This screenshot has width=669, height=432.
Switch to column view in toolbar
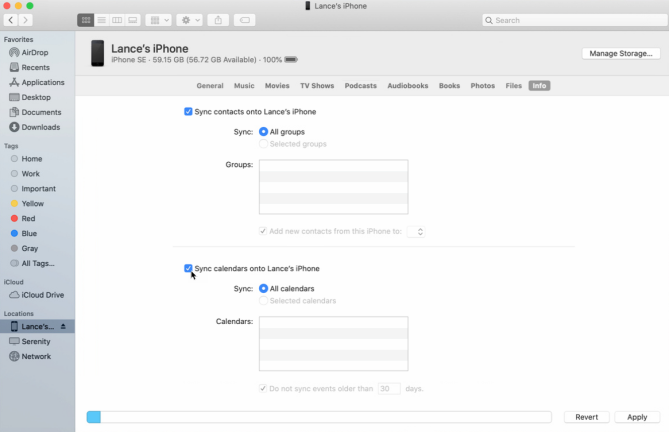(x=117, y=20)
